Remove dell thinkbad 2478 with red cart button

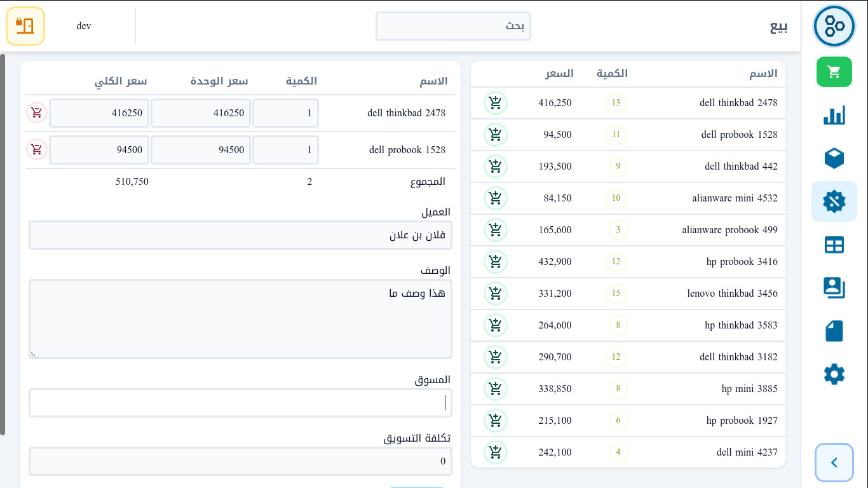36,112
